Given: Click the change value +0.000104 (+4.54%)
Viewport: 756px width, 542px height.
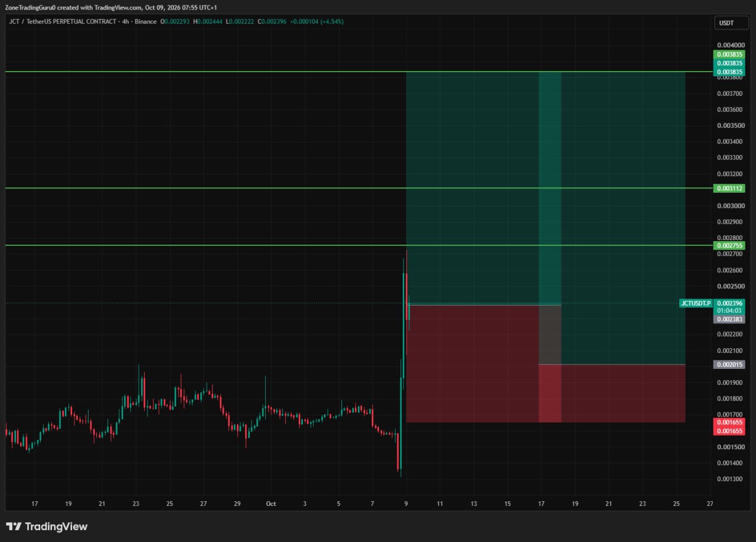Looking at the screenshot, I should click(x=317, y=22).
